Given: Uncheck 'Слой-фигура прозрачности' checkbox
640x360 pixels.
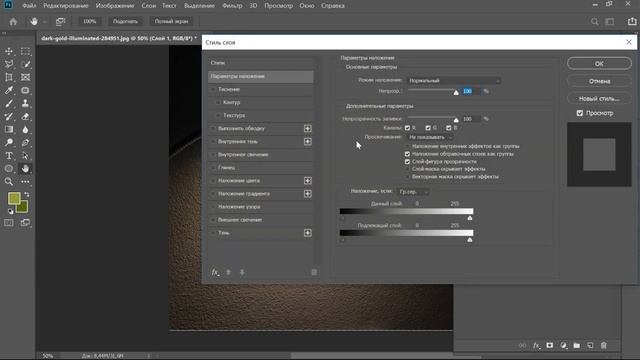Looking at the screenshot, I should 407,162.
